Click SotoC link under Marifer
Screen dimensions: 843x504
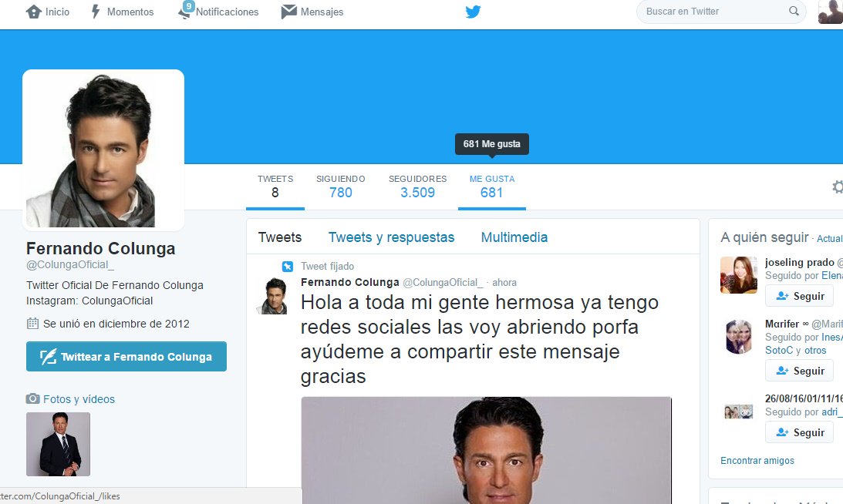(x=779, y=351)
